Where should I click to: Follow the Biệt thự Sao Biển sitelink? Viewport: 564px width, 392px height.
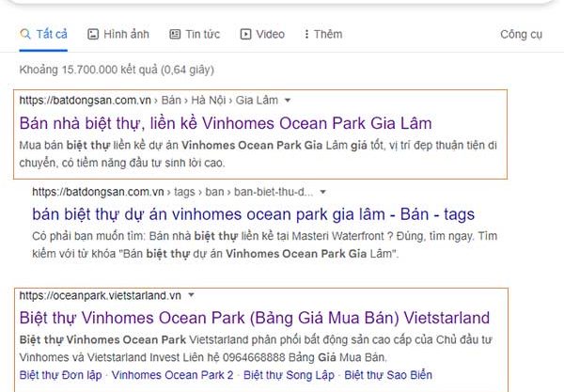coord(388,375)
